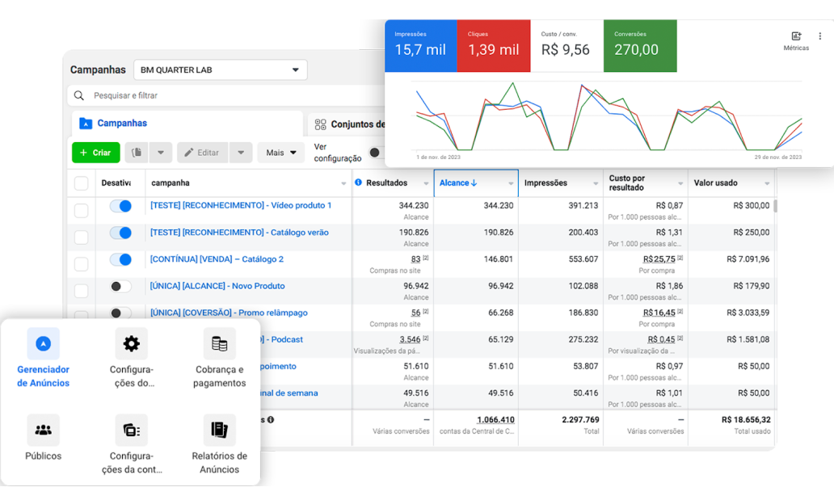Open the Públicos audience icon

(43, 430)
